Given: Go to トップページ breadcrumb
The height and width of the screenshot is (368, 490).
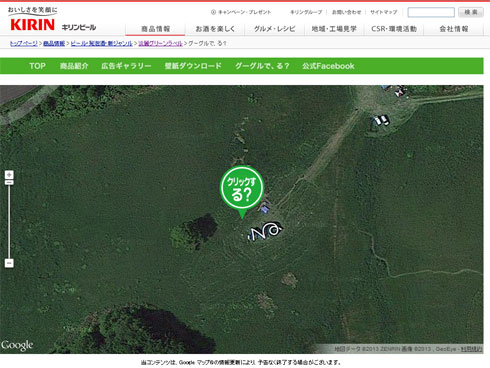Looking at the screenshot, I should click(x=24, y=43).
